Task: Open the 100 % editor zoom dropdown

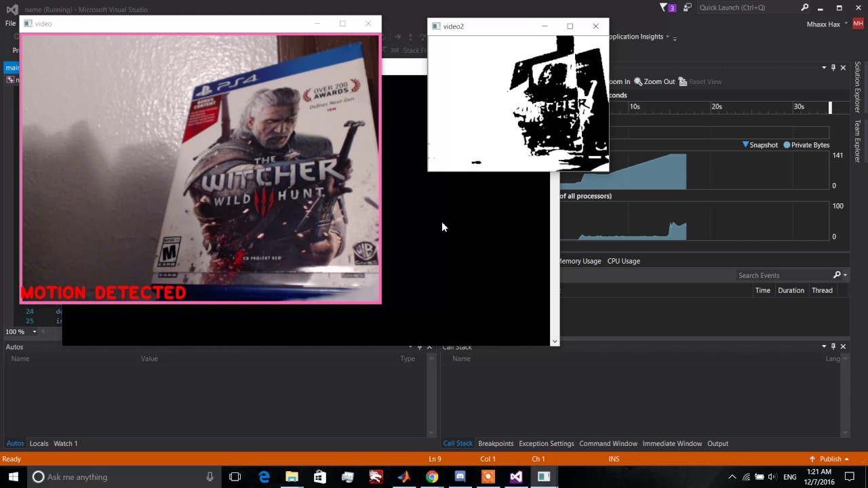Action: tap(34, 332)
